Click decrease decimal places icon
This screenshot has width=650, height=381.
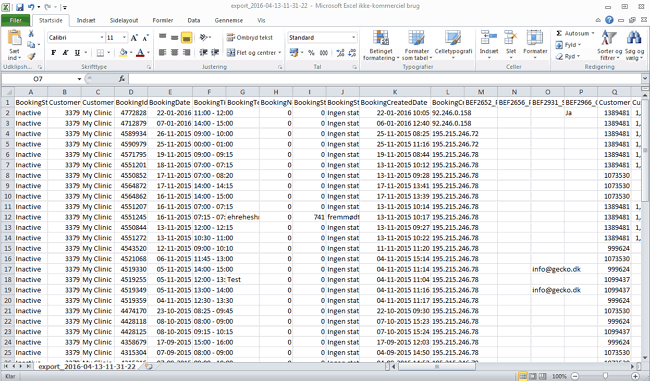pyautogui.click(x=352, y=53)
